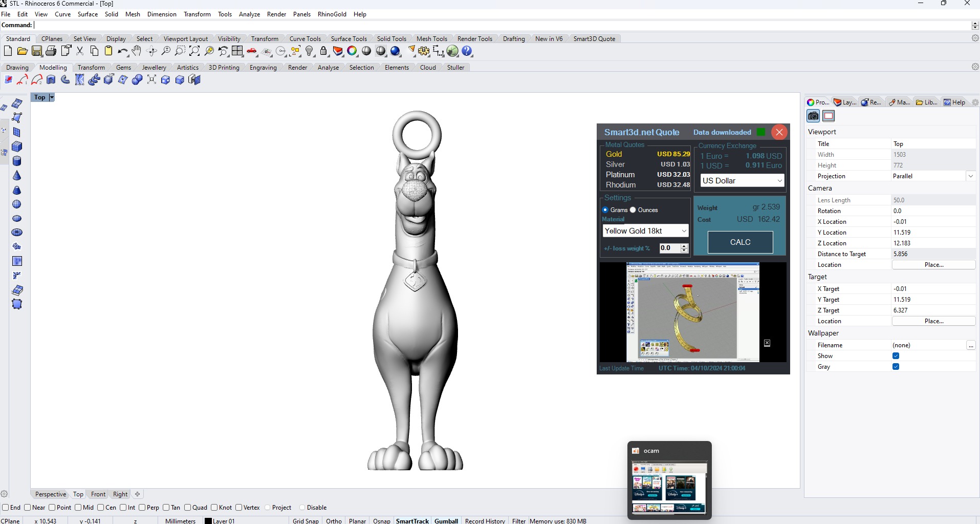Enable the Near osnap checkbox

[x=28, y=508]
